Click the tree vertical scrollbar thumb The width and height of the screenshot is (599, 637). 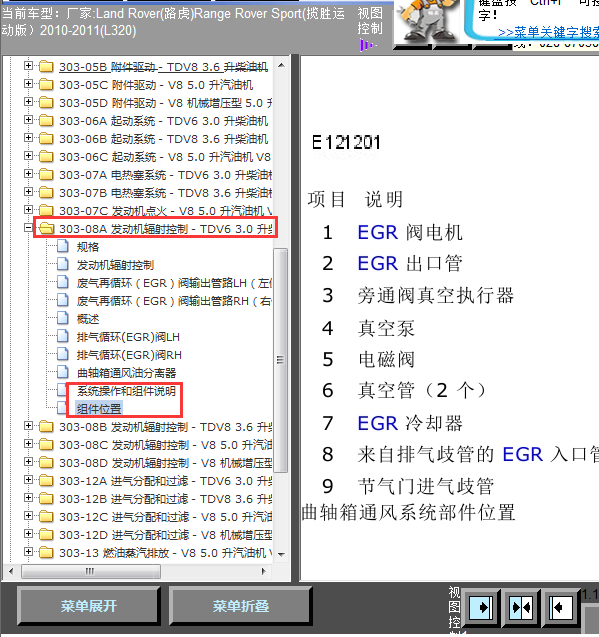click(x=280, y=360)
